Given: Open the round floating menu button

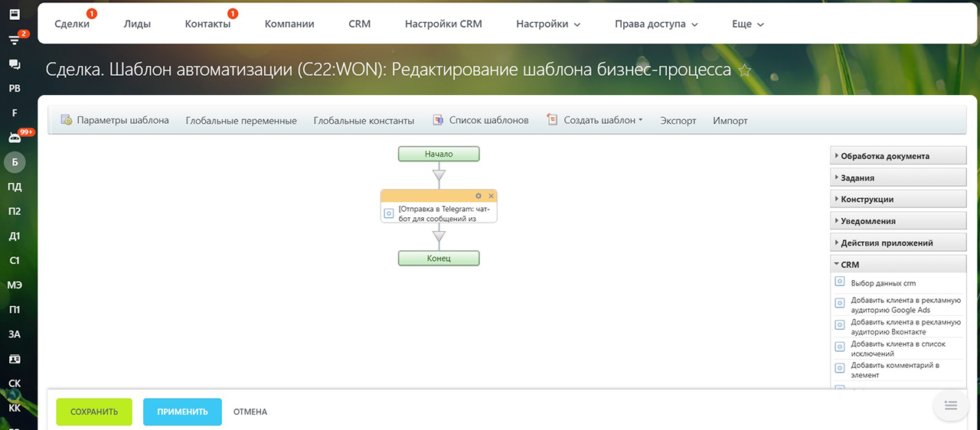Looking at the screenshot, I should 950,405.
